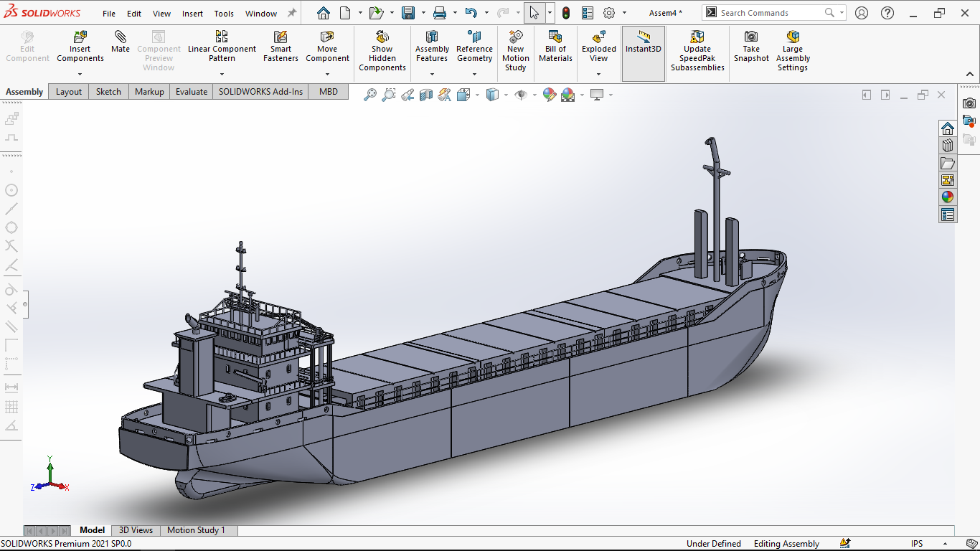Create an Exploded View
Image resolution: width=980 pixels, height=551 pixels.
point(599,46)
